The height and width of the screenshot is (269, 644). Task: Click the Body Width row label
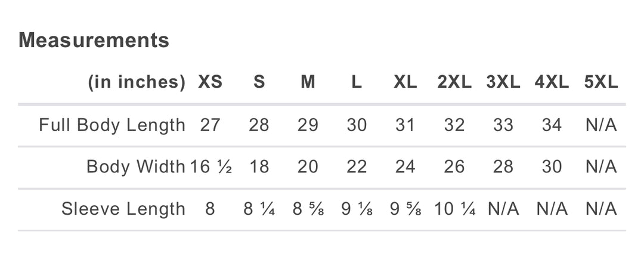(136, 167)
